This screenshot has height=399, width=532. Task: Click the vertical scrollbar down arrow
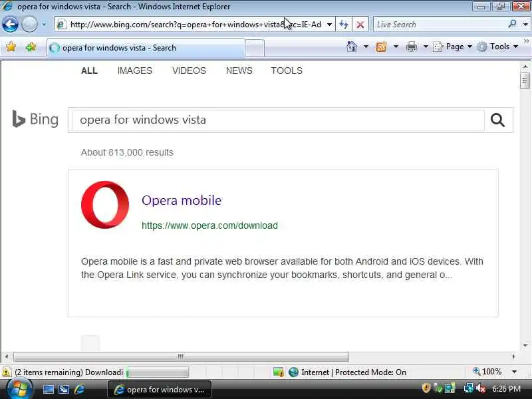525,346
